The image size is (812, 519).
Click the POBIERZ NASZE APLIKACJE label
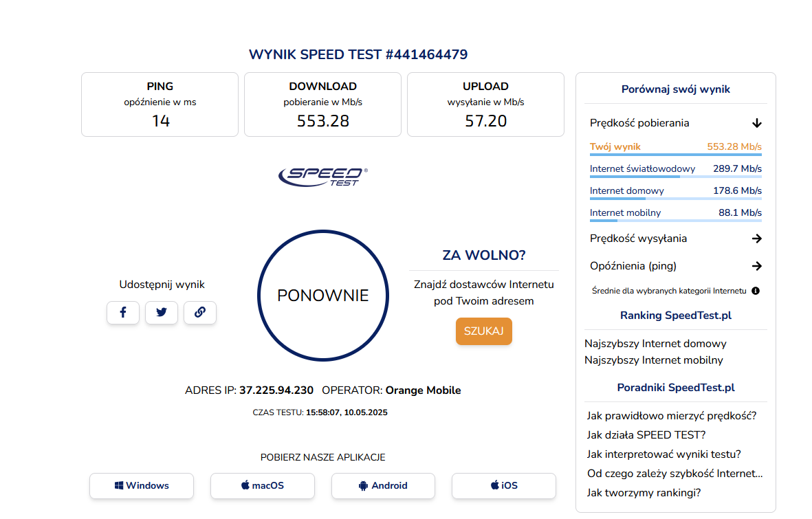tap(322, 457)
